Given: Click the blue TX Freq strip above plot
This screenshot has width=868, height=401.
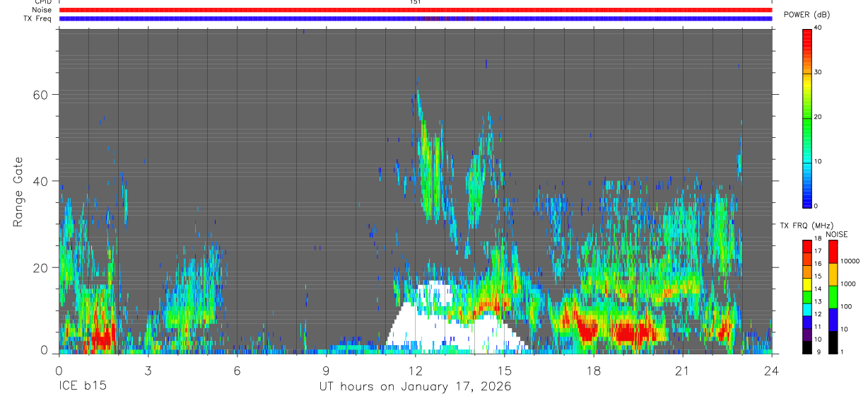Looking at the screenshot, I should (x=416, y=19).
